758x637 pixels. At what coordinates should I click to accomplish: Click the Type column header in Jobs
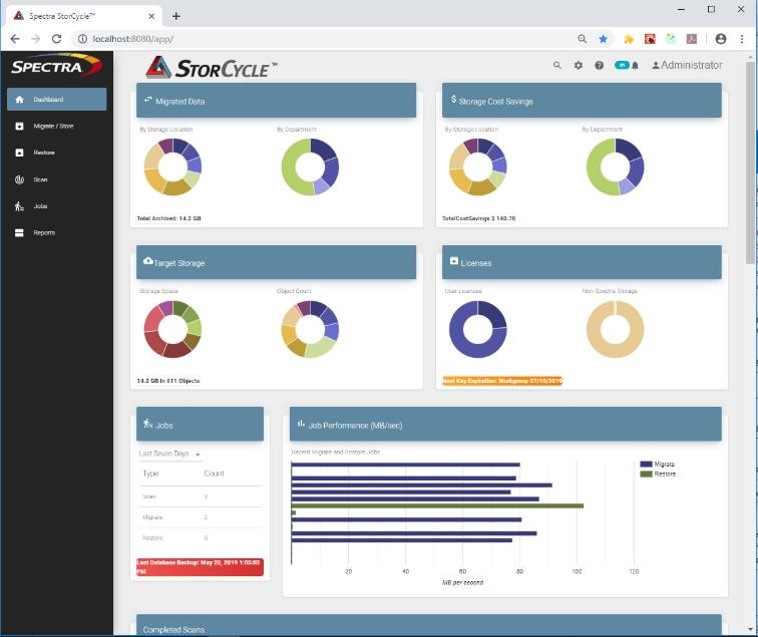click(x=150, y=473)
